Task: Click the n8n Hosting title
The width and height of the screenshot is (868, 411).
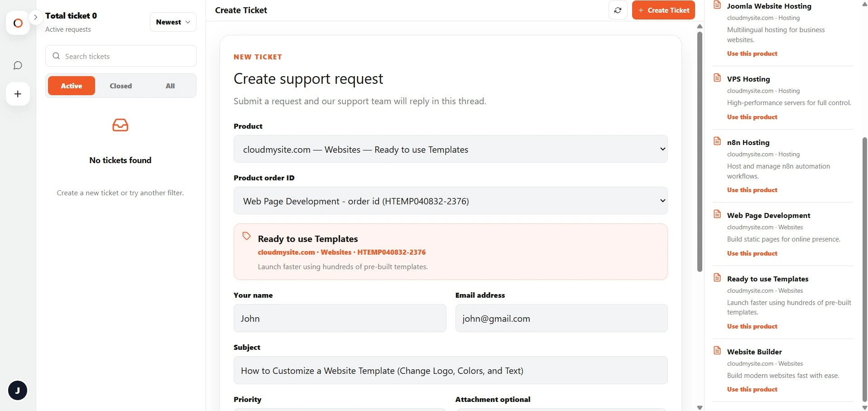Action: [x=748, y=142]
